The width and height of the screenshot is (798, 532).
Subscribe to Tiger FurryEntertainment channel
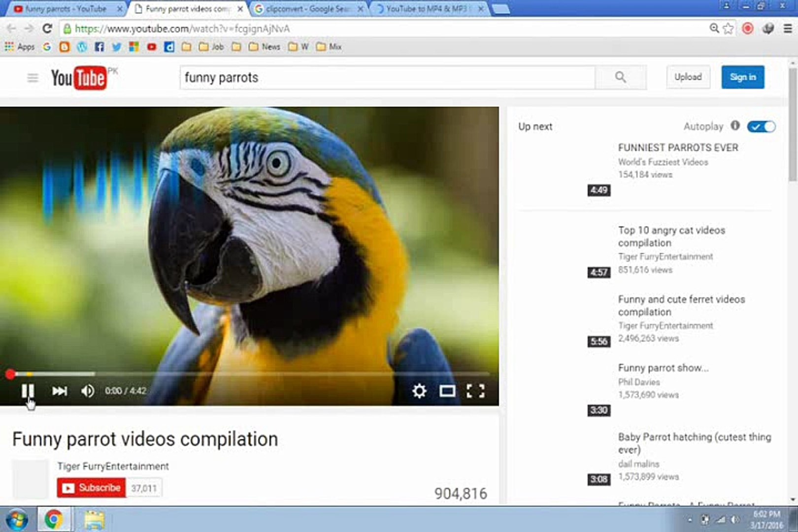point(91,488)
